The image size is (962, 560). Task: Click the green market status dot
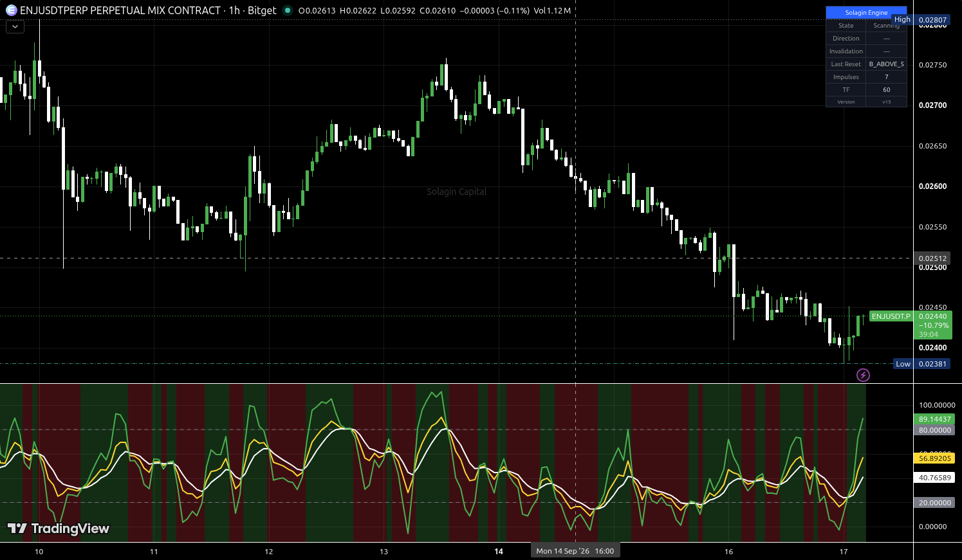click(287, 10)
